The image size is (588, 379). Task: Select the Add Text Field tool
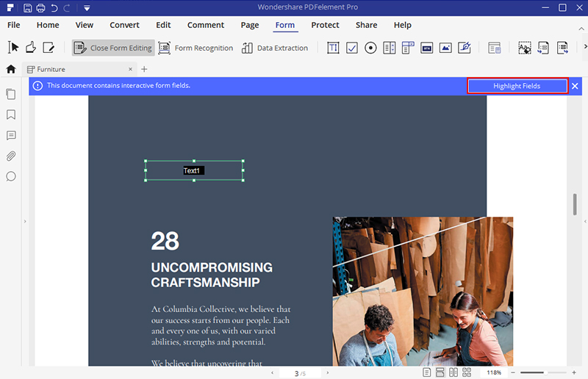[333, 48]
